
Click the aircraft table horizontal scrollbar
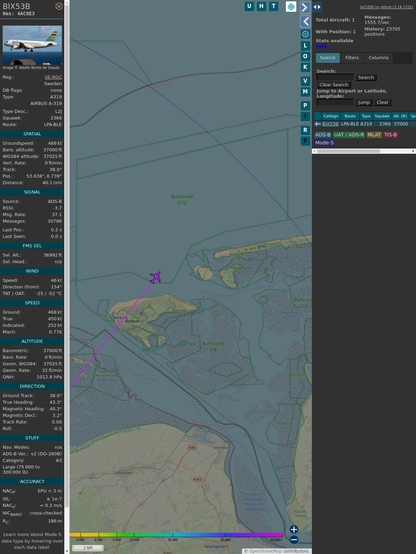coord(364,151)
